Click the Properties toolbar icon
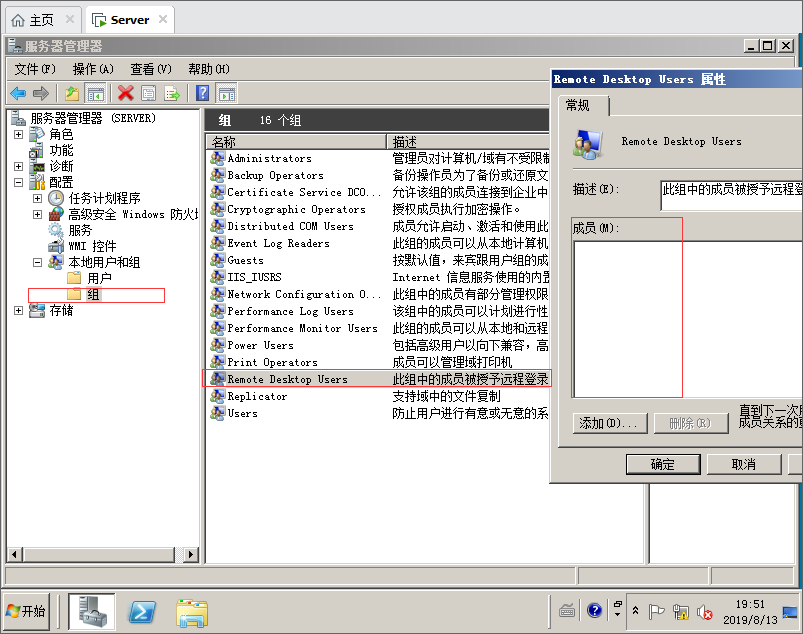The height and width of the screenshot is (634, 803). [148, 93]
